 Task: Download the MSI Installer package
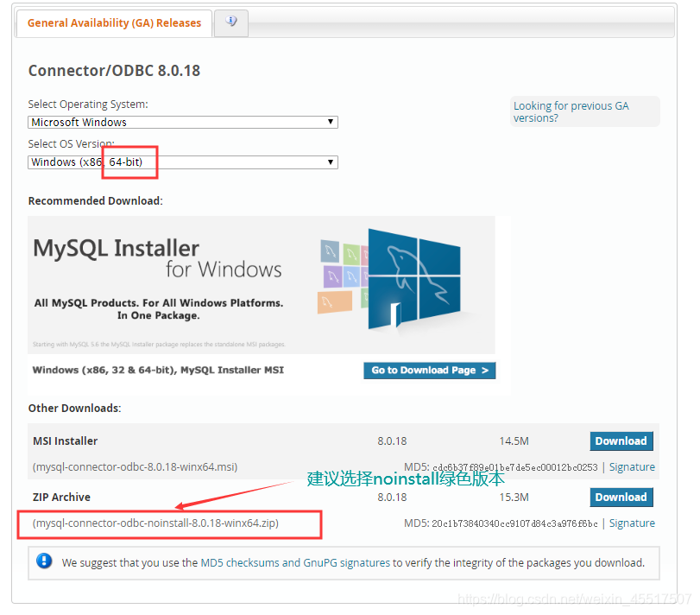click(x=621, y=441)
